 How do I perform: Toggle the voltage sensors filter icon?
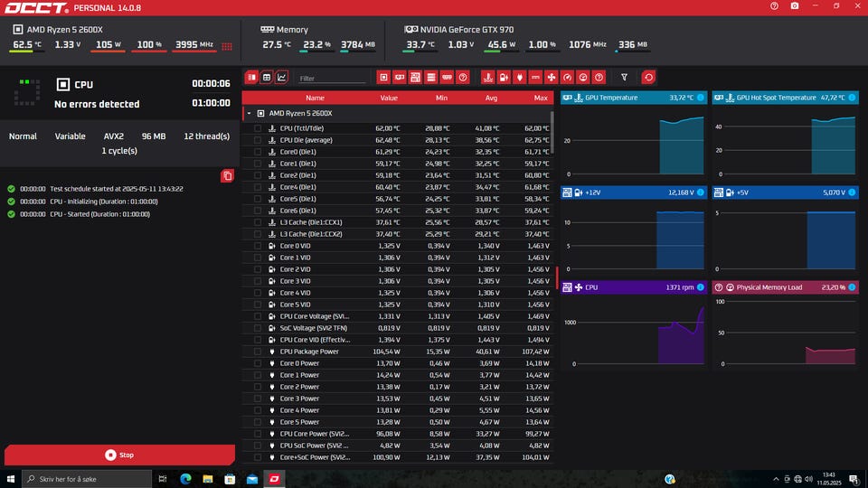504,78
